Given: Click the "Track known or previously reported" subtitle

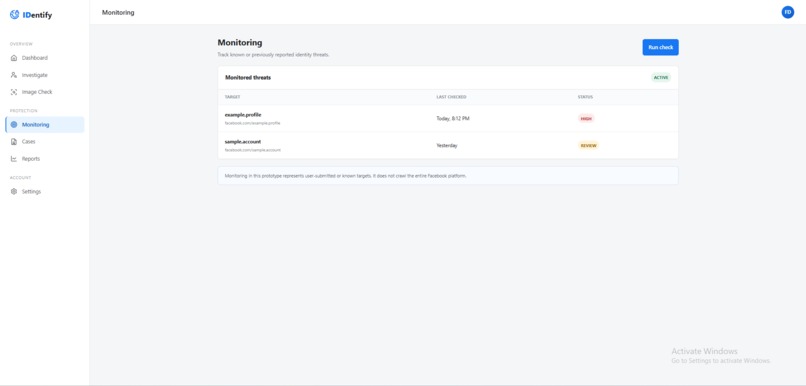Looking at the screenshot, I should [273, 54].
